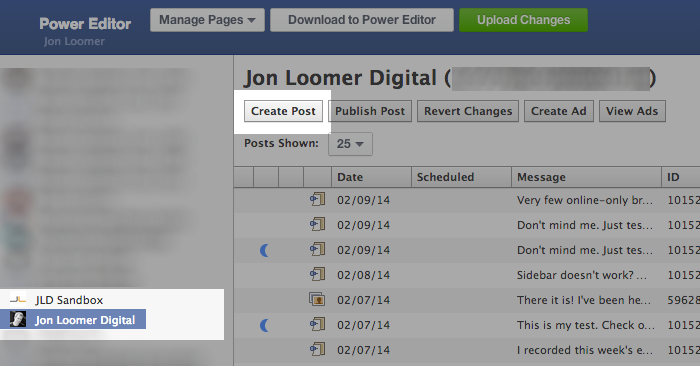Click ID cell starting with 59628

coord(683,300)
